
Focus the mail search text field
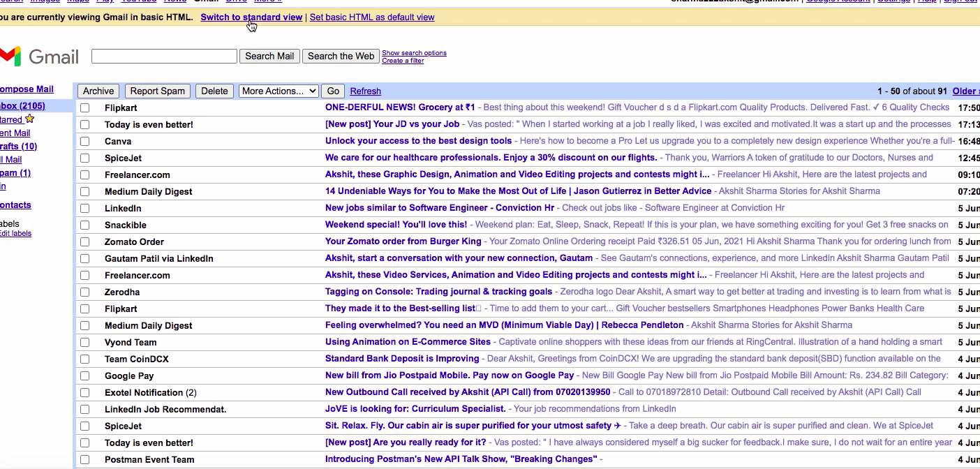(x=164, y=56)
